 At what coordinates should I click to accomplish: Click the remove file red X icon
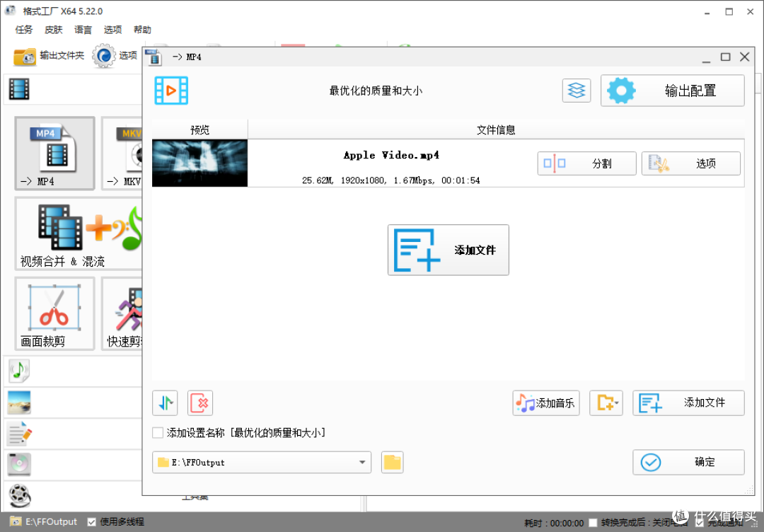point(199,403)
